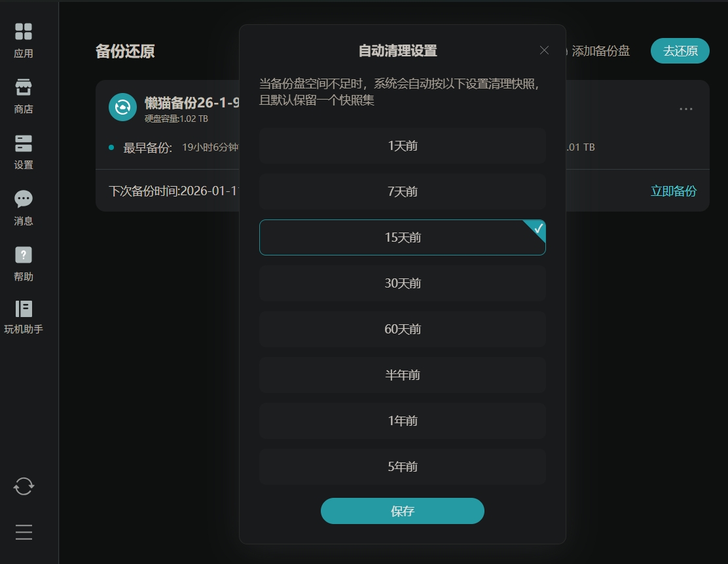Image resolution: width=728 pixels, height=564 pixels.
Task: Select the 7天前 cleanup option
Action: 403,191
